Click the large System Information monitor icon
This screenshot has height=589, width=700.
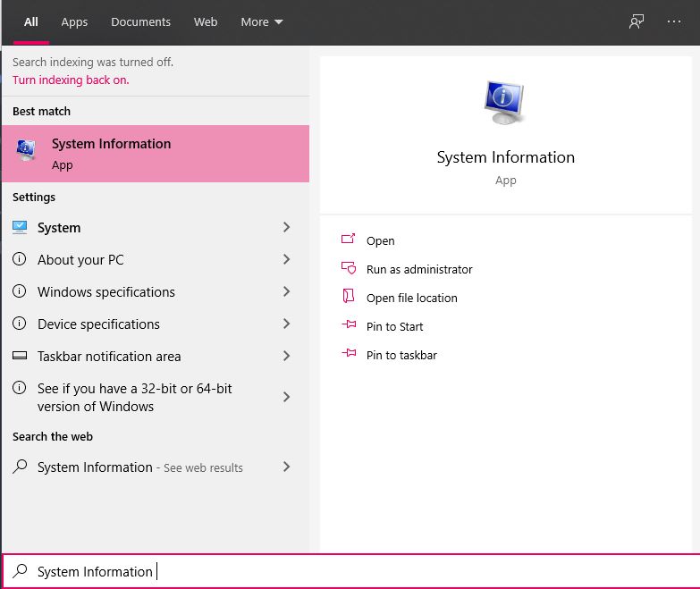[x=505, y=103]
